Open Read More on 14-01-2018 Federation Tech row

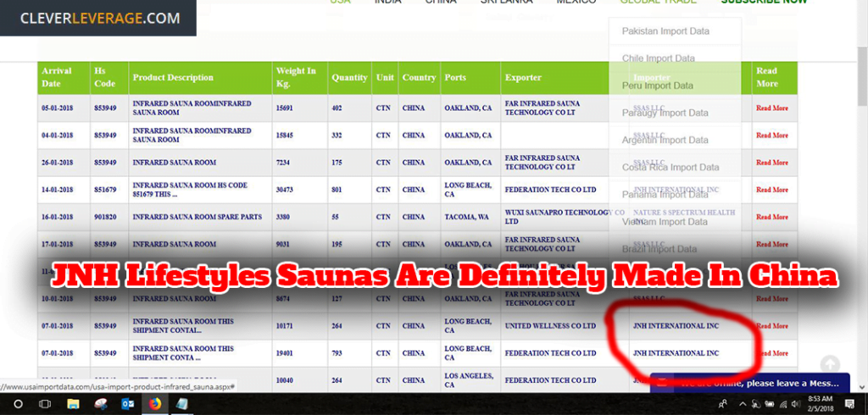[x=771, y=190]
